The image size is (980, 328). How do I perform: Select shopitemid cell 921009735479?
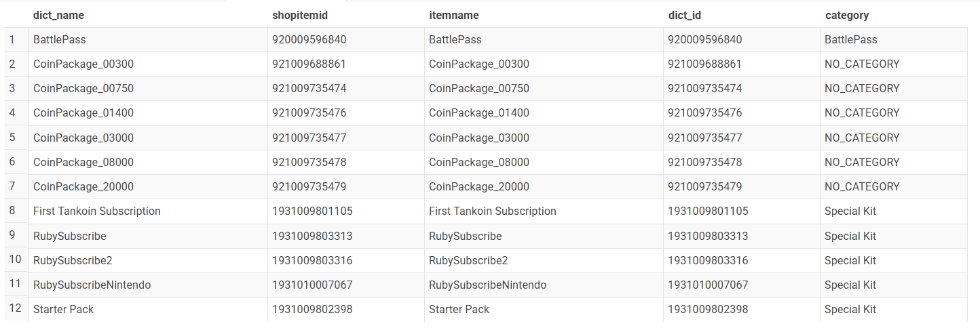(309, 187)
